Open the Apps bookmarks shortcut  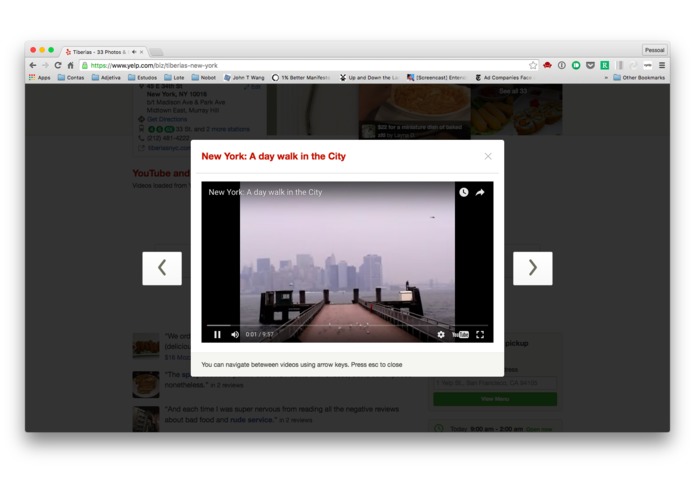click(39, 78)
